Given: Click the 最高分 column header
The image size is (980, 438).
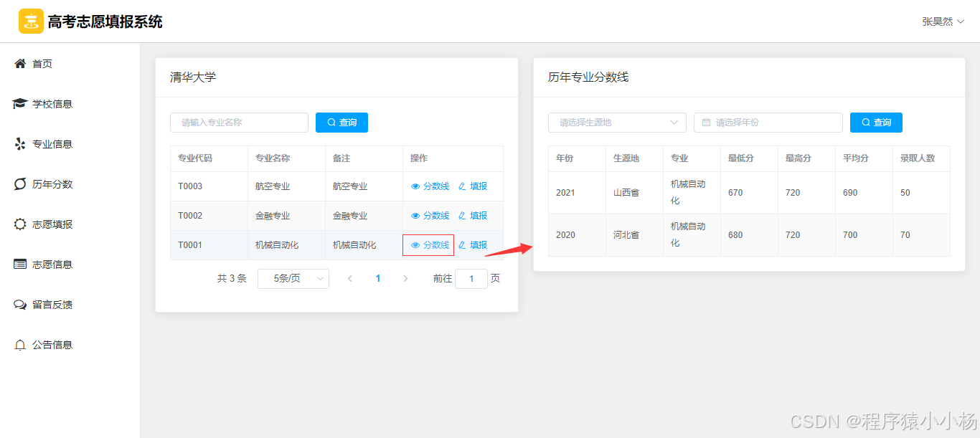Looking at the screenshot, I should coord(806,158).
